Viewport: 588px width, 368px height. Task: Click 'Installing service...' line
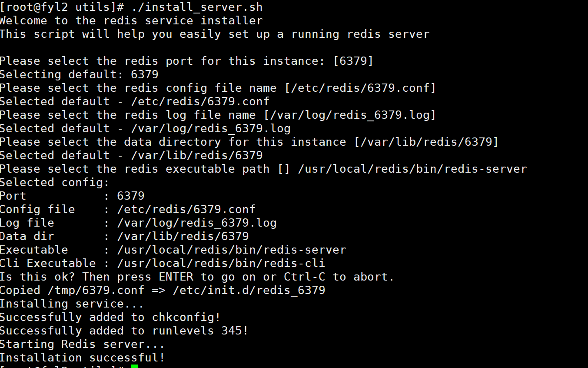[x=72, y=304]
